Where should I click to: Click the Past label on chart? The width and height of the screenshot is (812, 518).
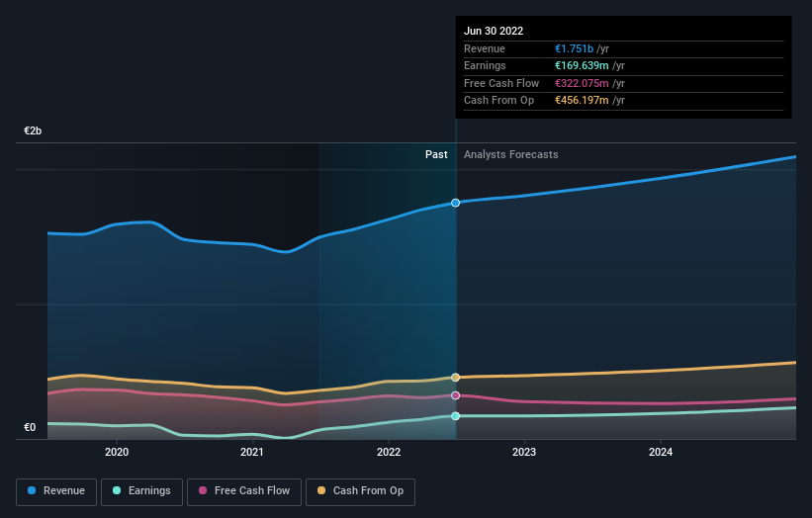(x=436, y=155)
